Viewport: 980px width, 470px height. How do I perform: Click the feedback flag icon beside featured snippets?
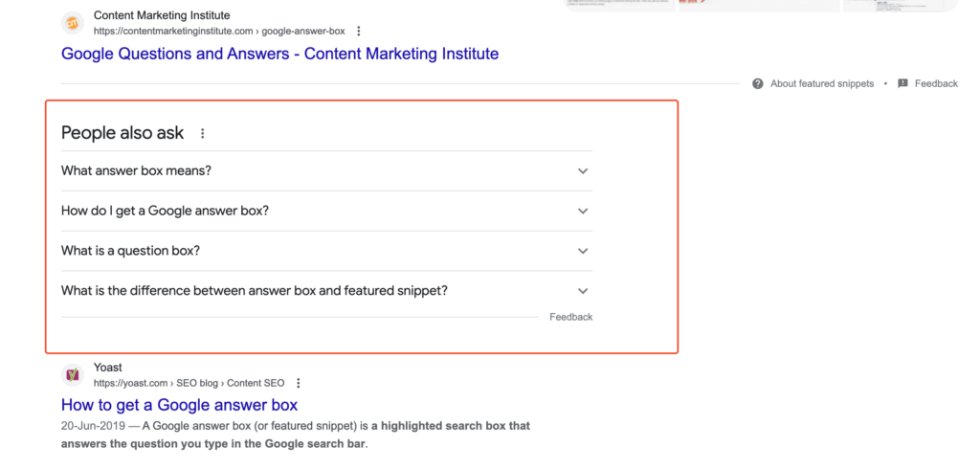tap(902, 83)
